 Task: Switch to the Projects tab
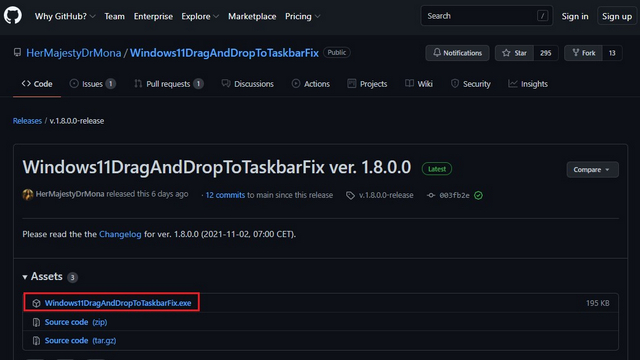coord(367,84)
